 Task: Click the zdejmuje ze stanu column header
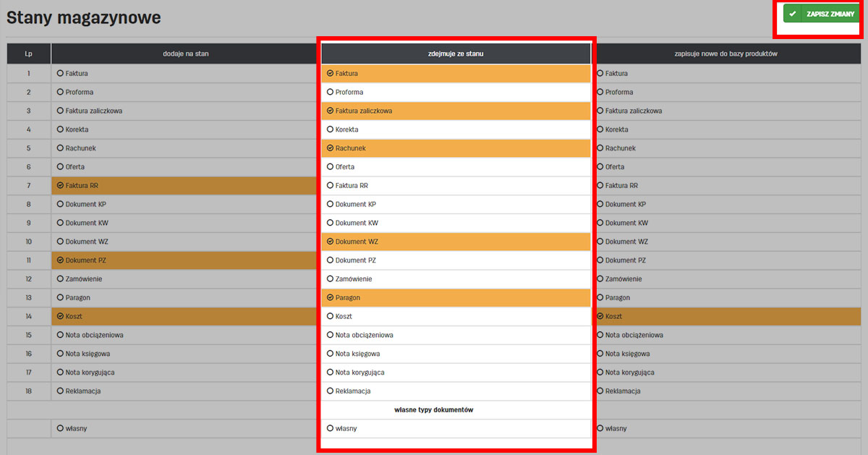point(456,54)
